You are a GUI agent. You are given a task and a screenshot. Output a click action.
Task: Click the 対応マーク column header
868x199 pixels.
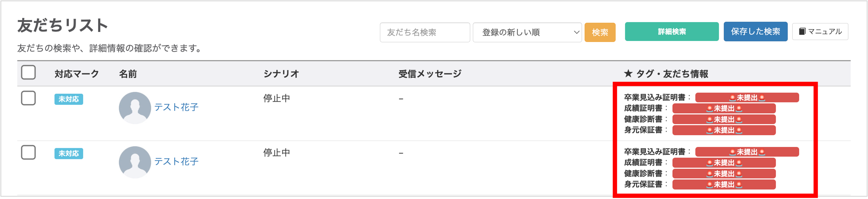coord(76,74)
